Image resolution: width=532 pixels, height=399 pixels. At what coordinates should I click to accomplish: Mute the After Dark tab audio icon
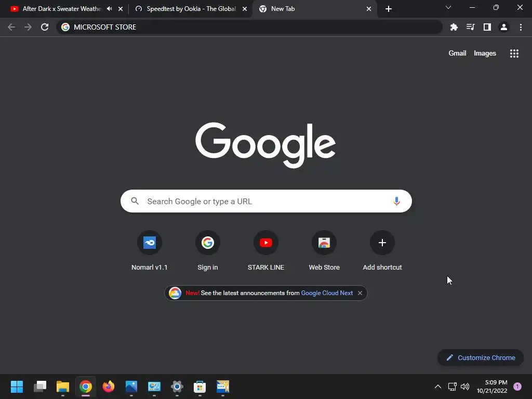coord(109,9)
